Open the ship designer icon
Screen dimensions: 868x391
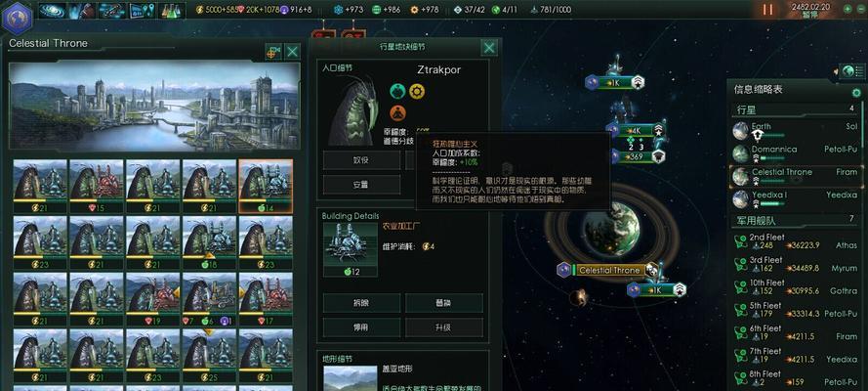point(112,10)
